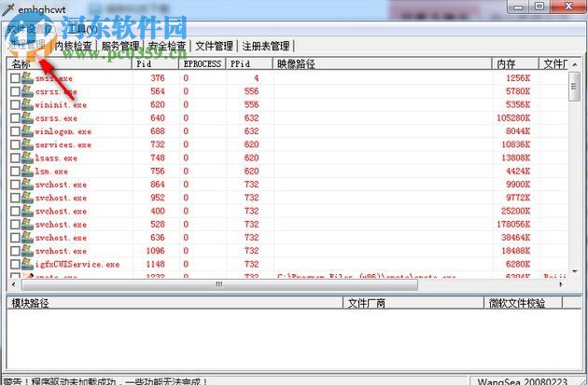Screen dimensions: 588x385
Task: Select the services.exe process name
Action: click(63, 144)
